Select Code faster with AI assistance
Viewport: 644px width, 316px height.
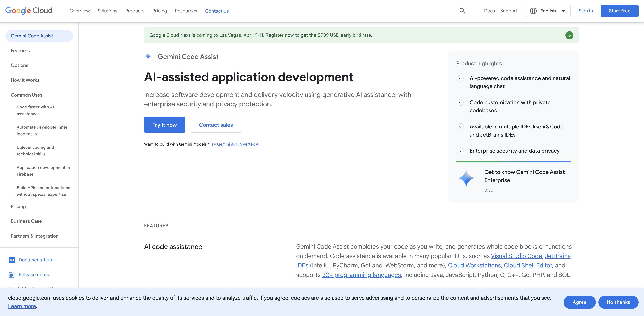click(35, 110)
